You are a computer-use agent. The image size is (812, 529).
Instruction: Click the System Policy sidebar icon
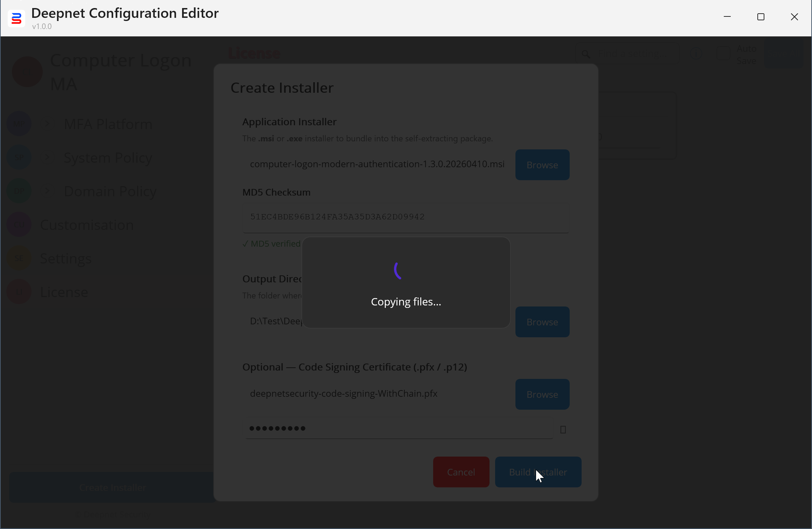click(19, 157)
